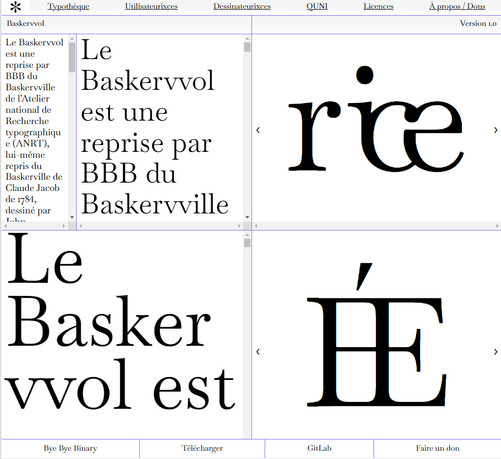Click scroll-up arrow of small text panel
The width and height of the screenshot is (501, 459).
pyautogui.click(x=72, y=39)
